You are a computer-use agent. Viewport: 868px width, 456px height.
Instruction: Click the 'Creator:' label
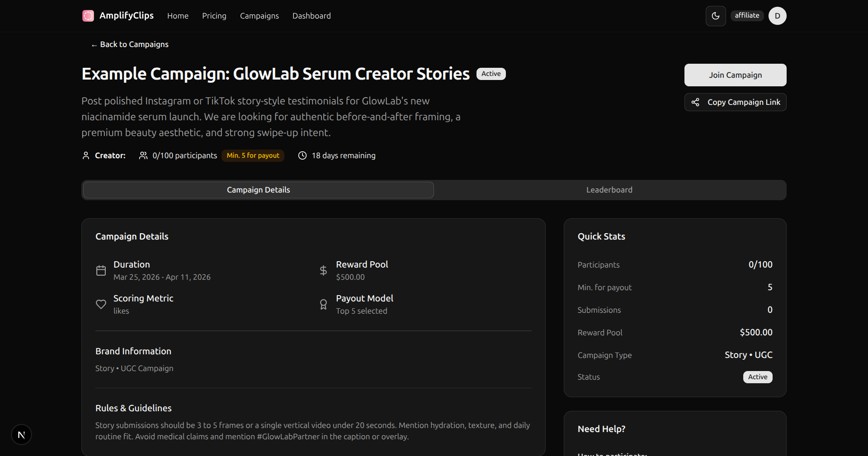tap(110, 155)
